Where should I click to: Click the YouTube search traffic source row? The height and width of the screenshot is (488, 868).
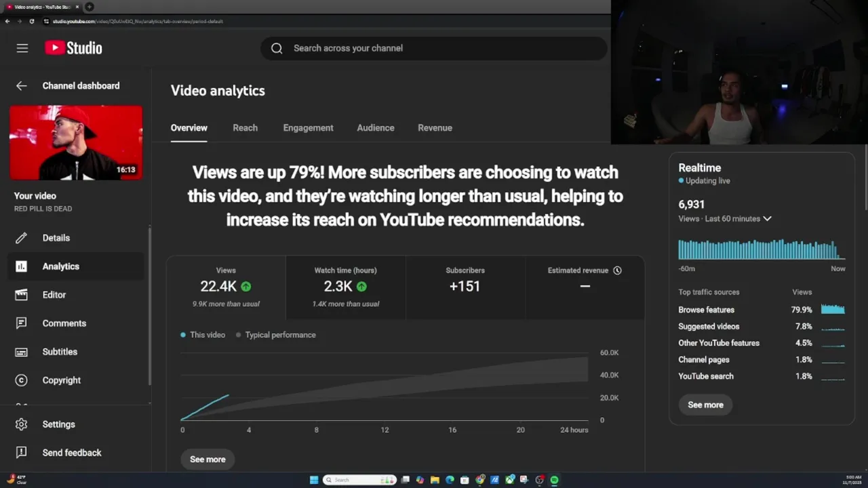[x=762, y=376]
